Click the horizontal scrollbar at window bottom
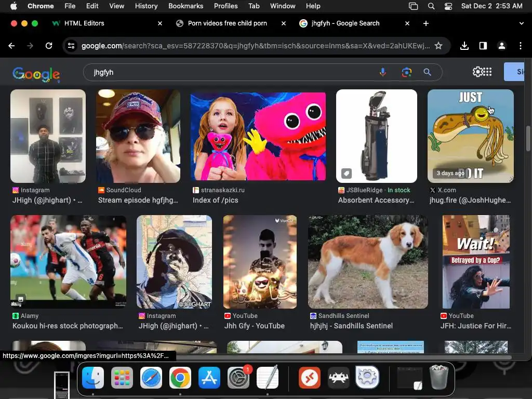 [343, 356]
